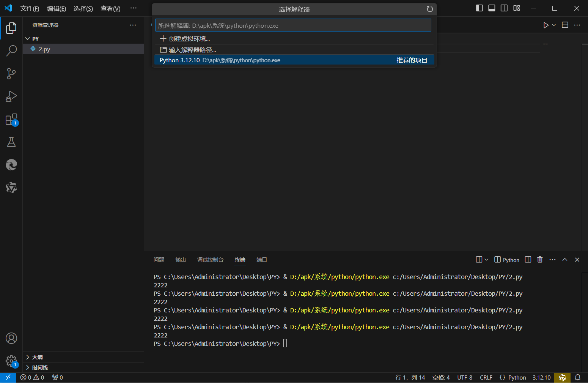This screenshot has width=588, height=383.
Task: Open the 编辑 menu
Action: coord(57,8)
